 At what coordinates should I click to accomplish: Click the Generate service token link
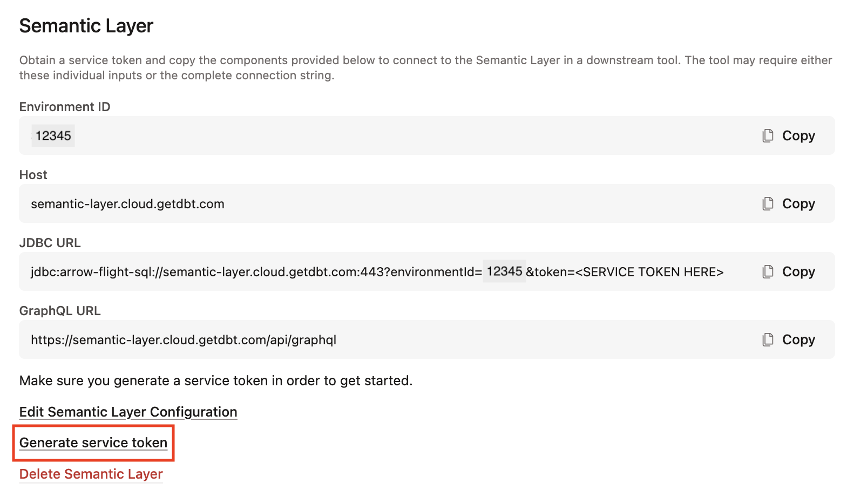(93, 442)
